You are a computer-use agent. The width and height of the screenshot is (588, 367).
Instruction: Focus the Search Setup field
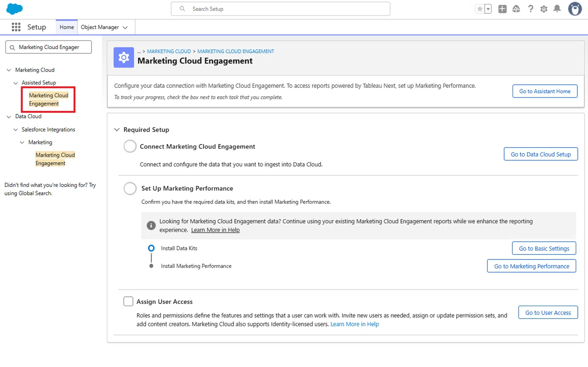[x=280, y=9]
